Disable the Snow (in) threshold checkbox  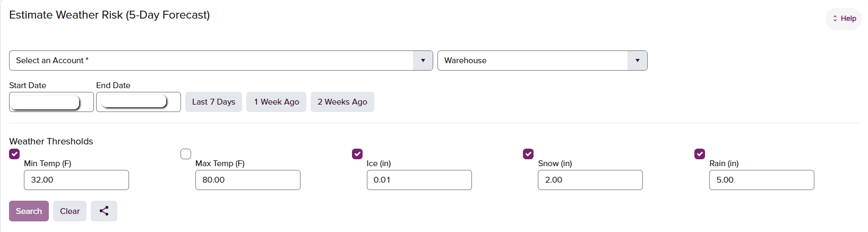pyautogui.click(x=528, y=154)
